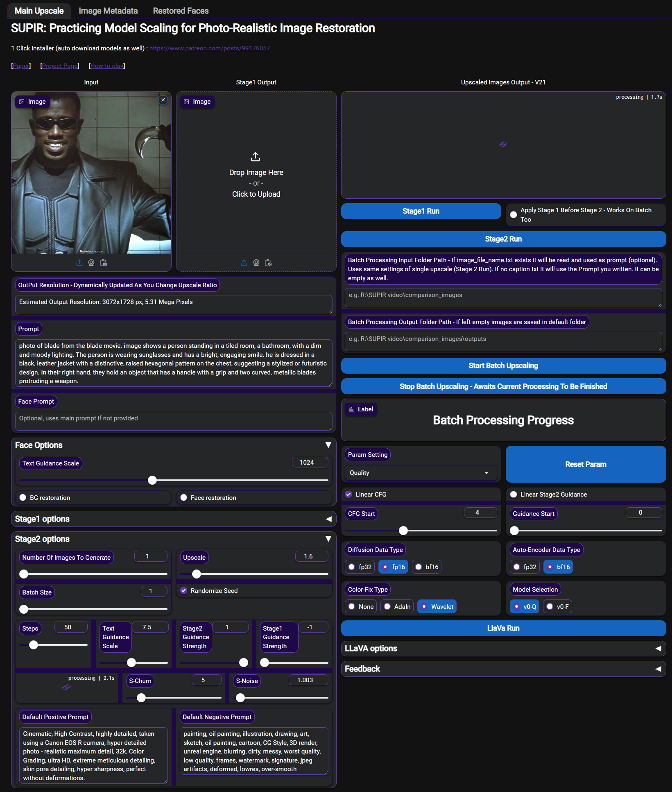Click the Default Negative Prompt text area
672x792 pixels.
(x=254, y=751)
